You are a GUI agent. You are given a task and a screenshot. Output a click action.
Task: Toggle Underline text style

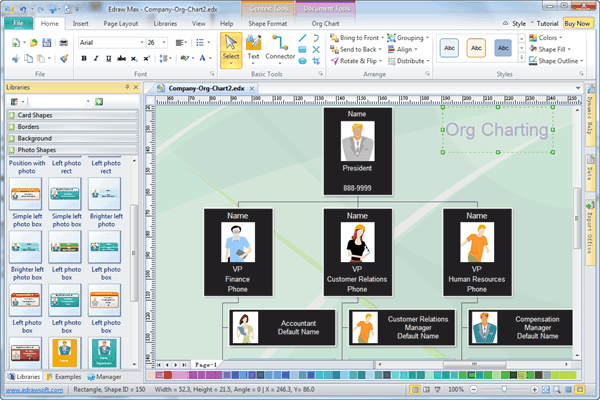[x=110, y=59]
